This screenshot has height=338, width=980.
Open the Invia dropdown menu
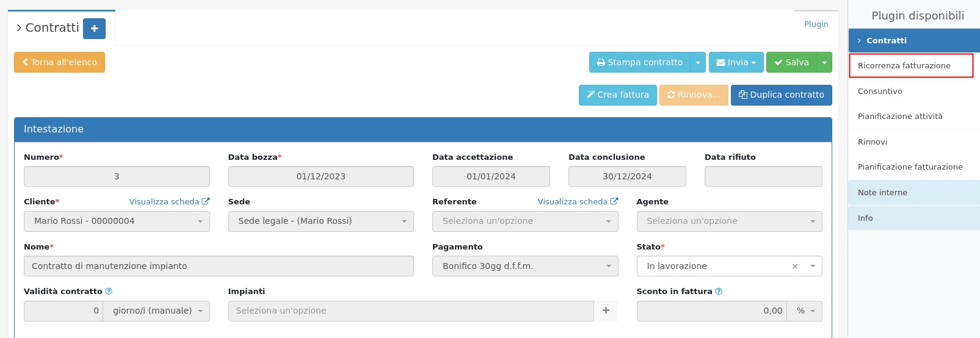click(x=736, y=62)
